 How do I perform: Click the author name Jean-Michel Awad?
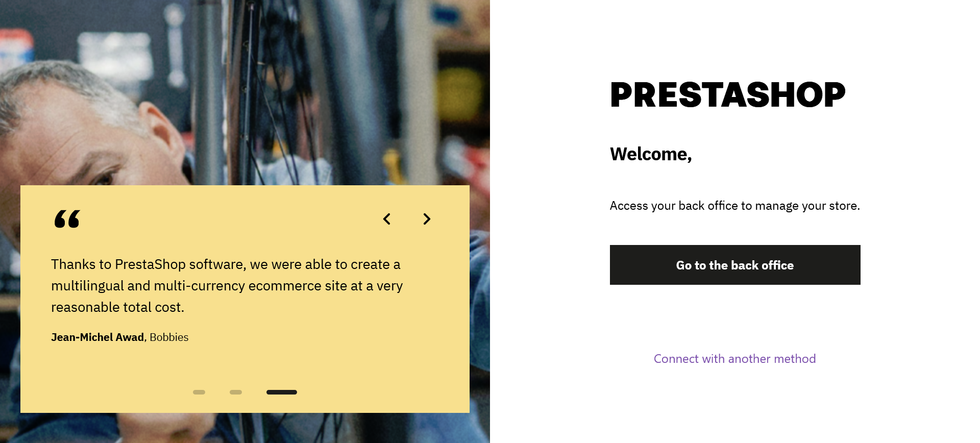[97, 337]
